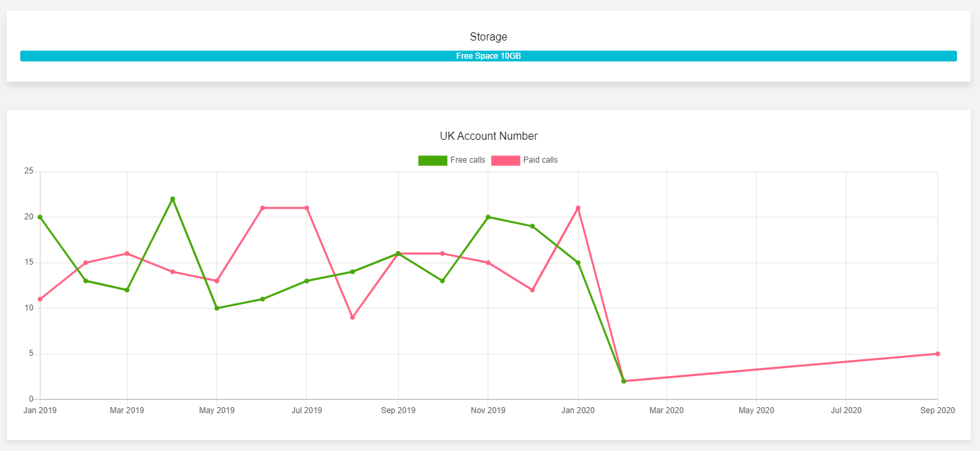This screenshot has width=980, height=451.
Task: Select green Free calls point at Jan 2020
Action: tap(578, 263)
